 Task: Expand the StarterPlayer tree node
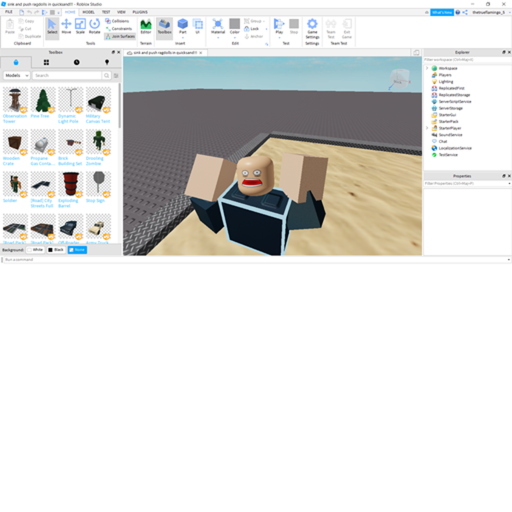tap(427, 128)
